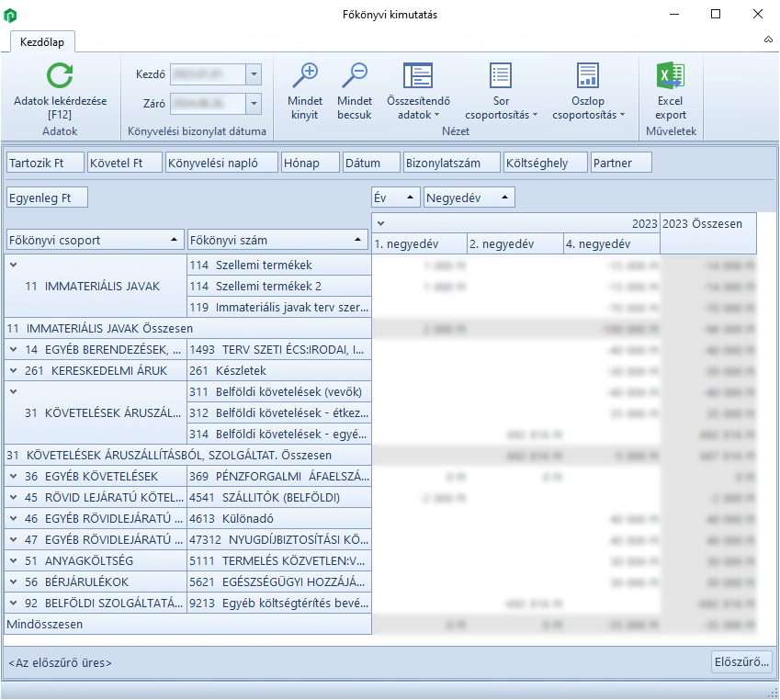Click Mindet becsuk collapse-all icon
Viewport: 780px width, 700px height.
coord(354,76)
